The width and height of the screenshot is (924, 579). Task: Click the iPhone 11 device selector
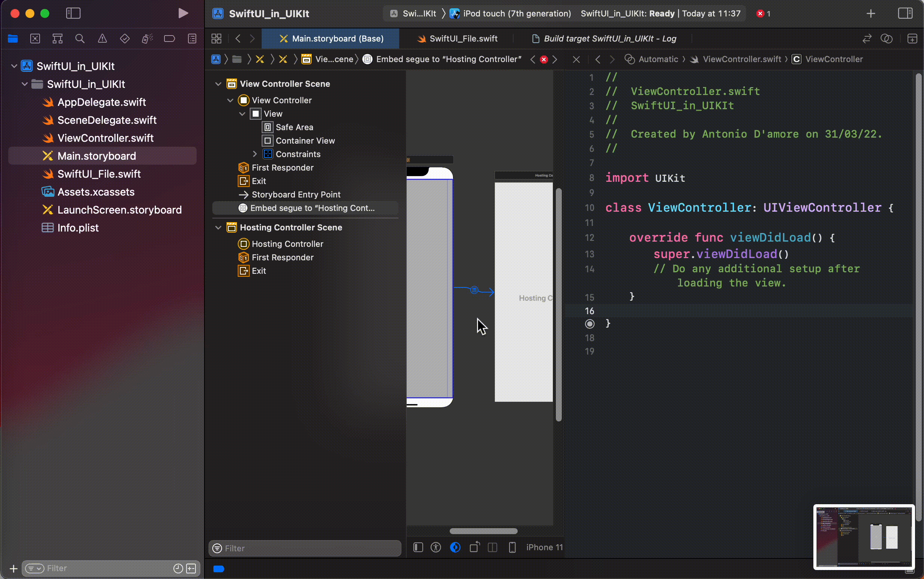[x=544, y=547]
